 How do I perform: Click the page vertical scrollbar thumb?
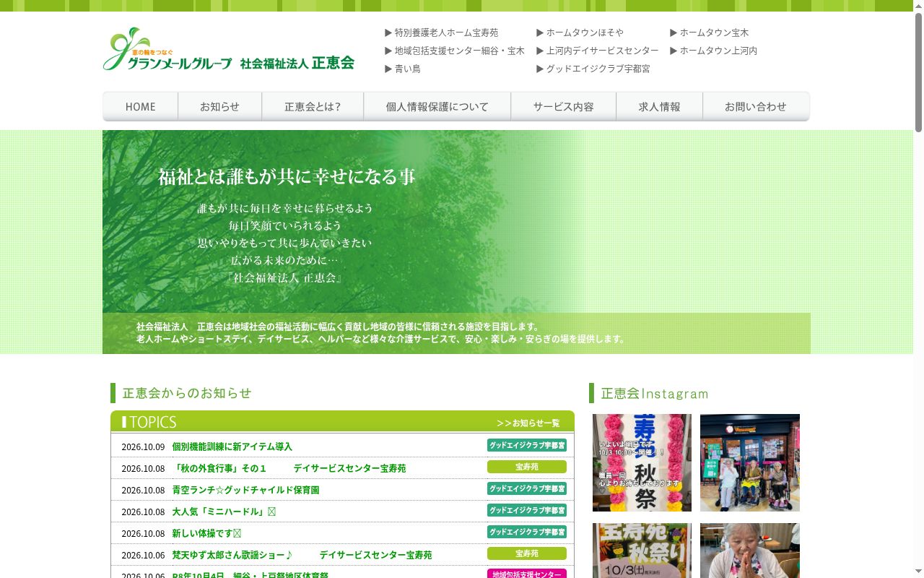(918, 72)
